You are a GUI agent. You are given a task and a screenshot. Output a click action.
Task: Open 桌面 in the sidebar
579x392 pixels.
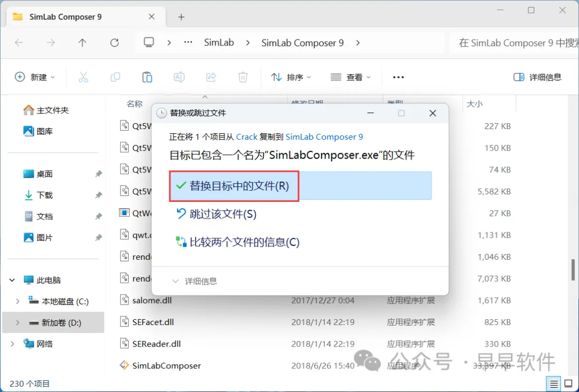tap(39, 174)
